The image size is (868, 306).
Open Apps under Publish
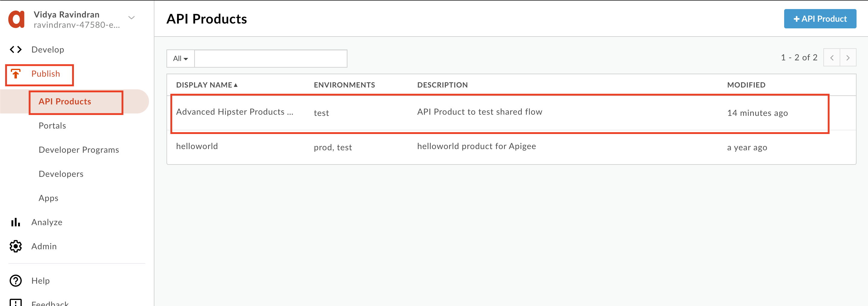(49, 198)
